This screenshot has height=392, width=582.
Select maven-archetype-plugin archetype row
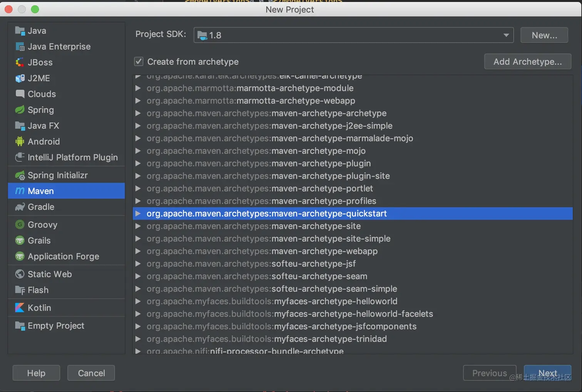click(x=353, y=163)
